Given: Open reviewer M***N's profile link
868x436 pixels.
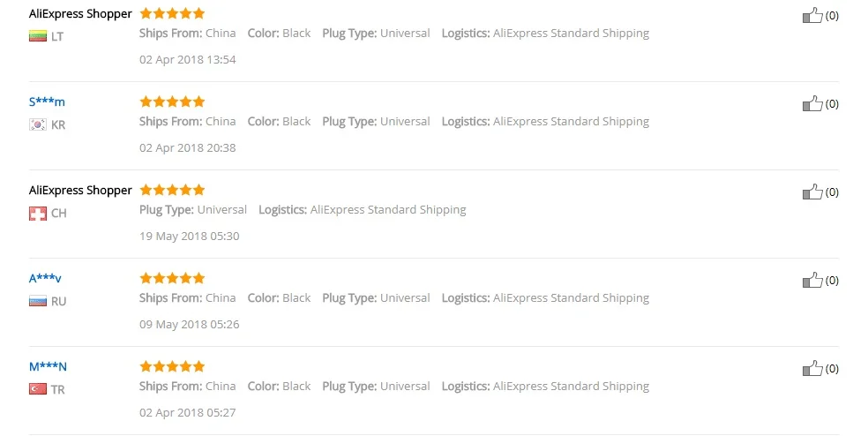Looking at the screenshot, I should (48, 366).
